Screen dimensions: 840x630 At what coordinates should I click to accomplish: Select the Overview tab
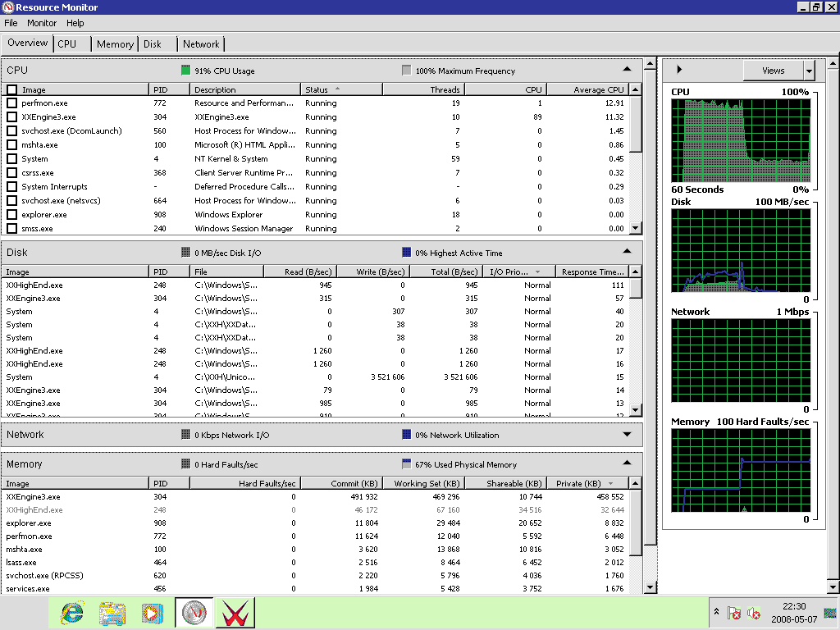[27, 43]
